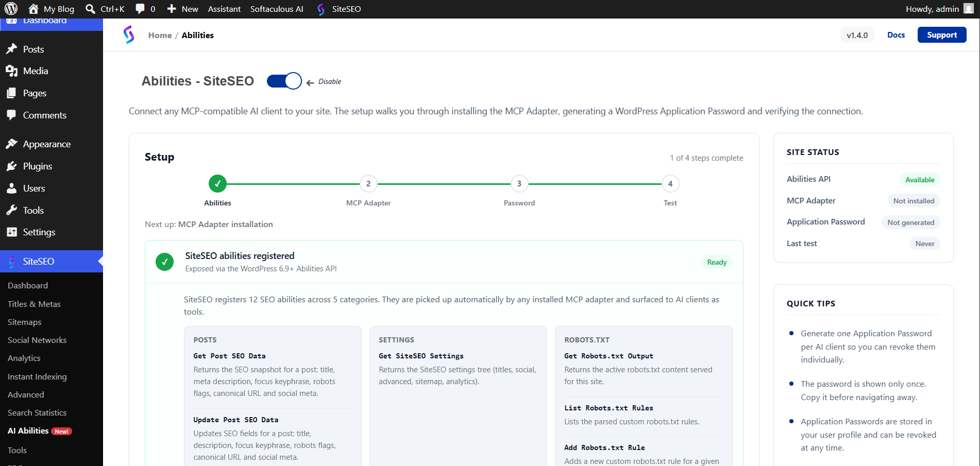Open the comments bubble icon in admin bar
The height and width of the screenshot is (466, 980).
point(140,9)
